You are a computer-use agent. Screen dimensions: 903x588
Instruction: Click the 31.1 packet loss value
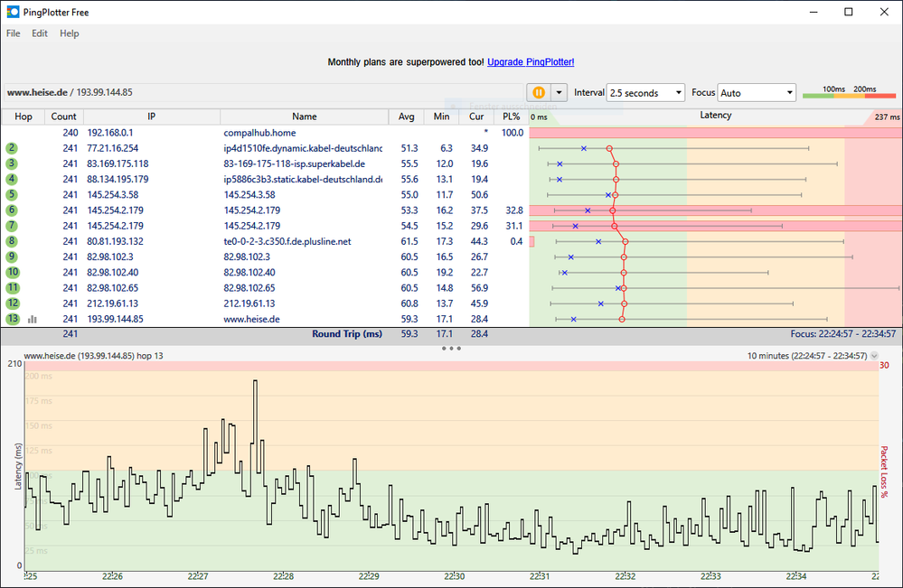[x=514, y=226]
